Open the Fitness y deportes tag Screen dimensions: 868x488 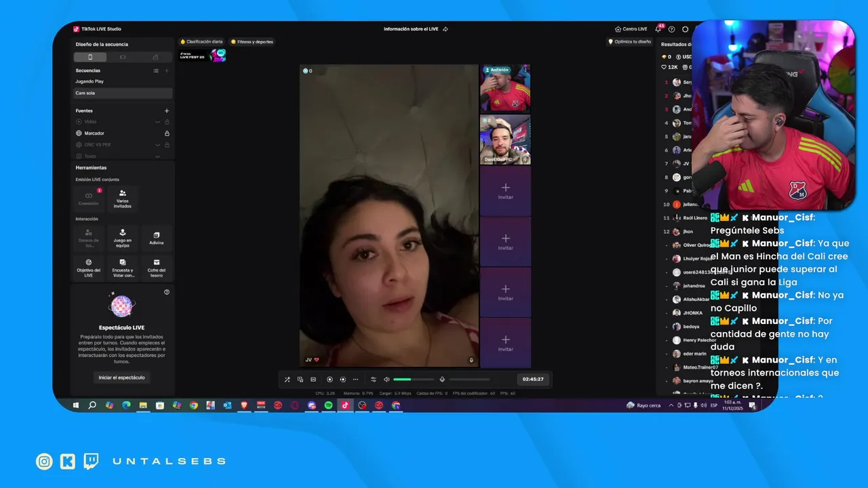252,41
